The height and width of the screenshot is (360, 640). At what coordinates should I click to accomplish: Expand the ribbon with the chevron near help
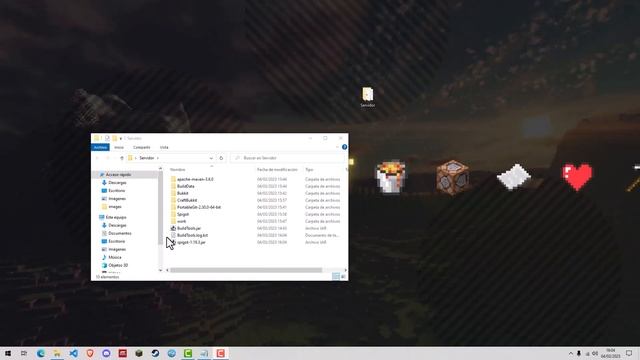(338, 147)
